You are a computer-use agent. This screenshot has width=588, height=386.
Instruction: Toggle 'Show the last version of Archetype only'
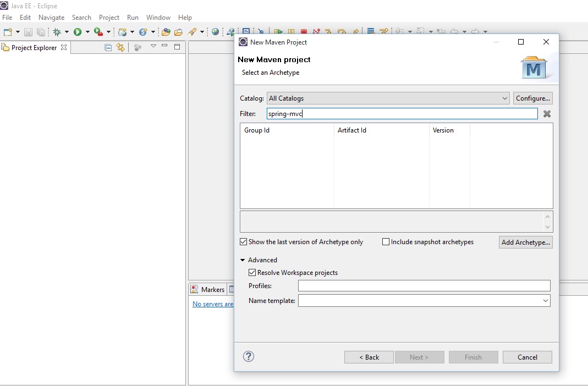[243, 242]
